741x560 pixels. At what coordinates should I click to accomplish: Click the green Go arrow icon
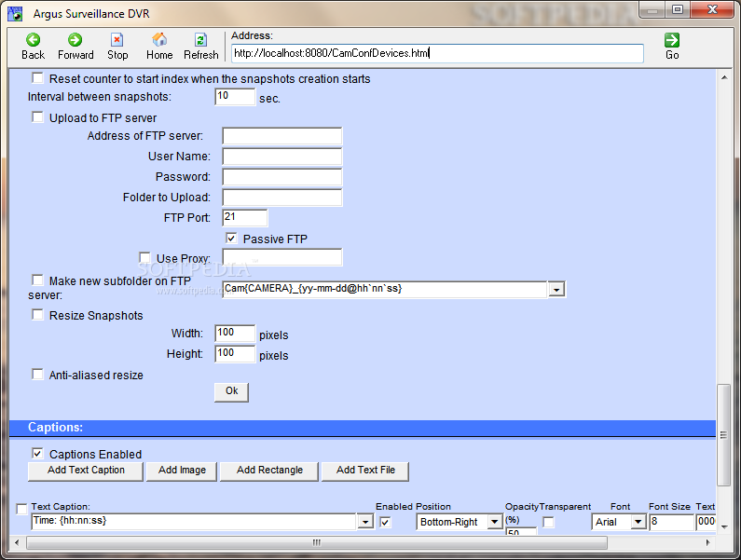tap(671, 40)
